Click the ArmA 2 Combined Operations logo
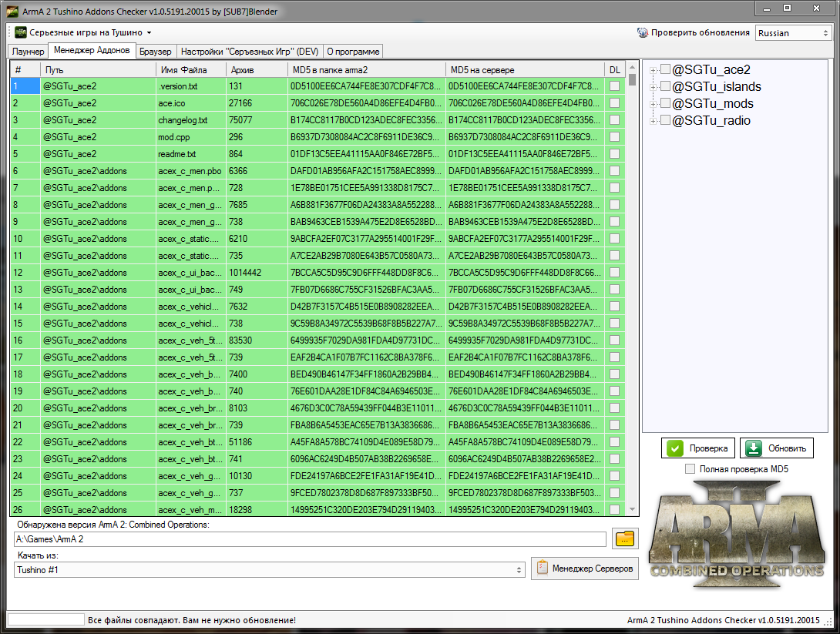Image resolution: width=840 pixels, height=634 pixels. pos(736,533)
